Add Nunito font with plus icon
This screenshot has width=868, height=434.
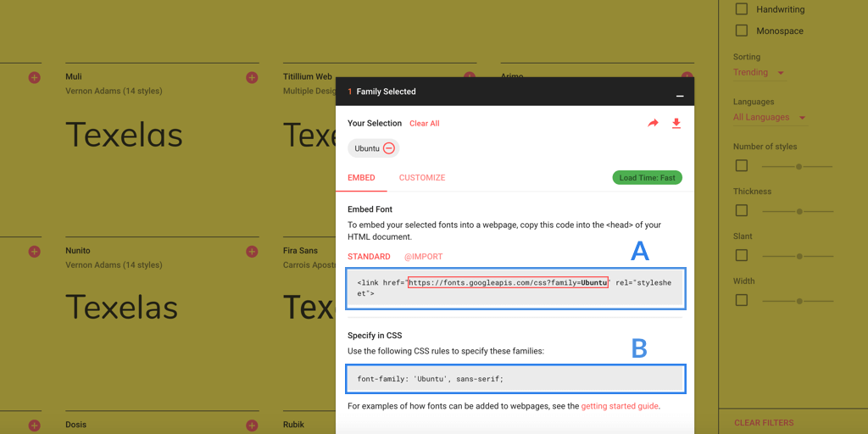252,252
